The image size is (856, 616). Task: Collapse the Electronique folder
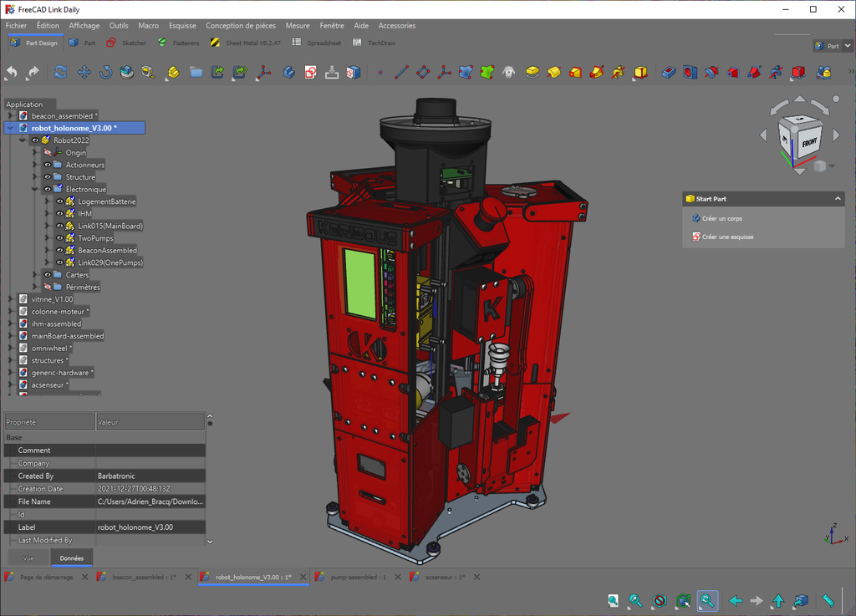click(35, 190)
